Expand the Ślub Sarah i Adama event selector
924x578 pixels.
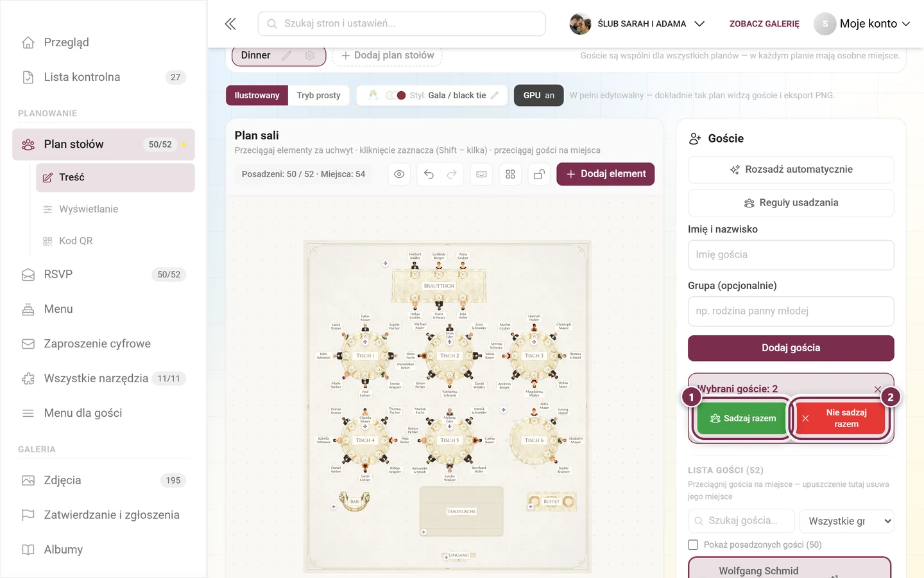coord(637,24)
